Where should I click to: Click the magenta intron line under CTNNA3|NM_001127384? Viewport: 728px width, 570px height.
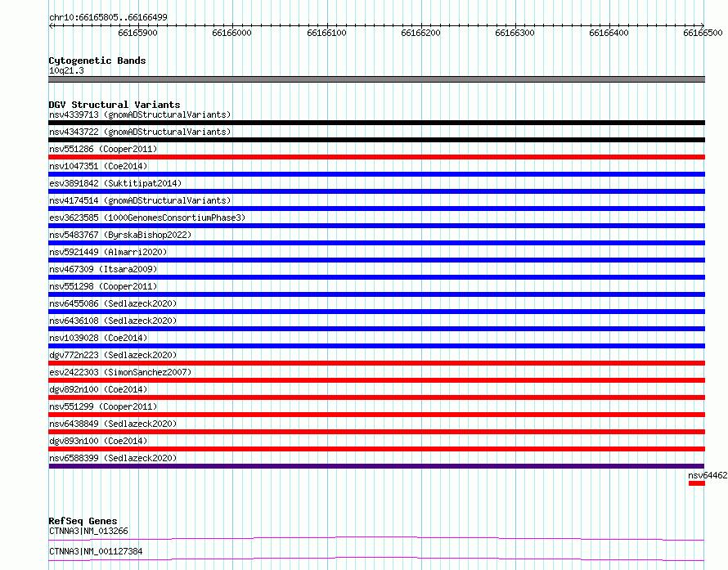(376, 559)
